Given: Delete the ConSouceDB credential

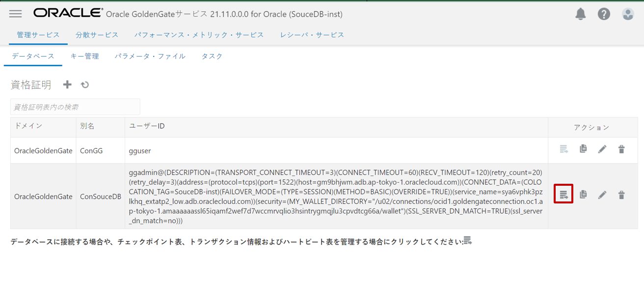Looking at the screenshot, I should click(621, 195).
